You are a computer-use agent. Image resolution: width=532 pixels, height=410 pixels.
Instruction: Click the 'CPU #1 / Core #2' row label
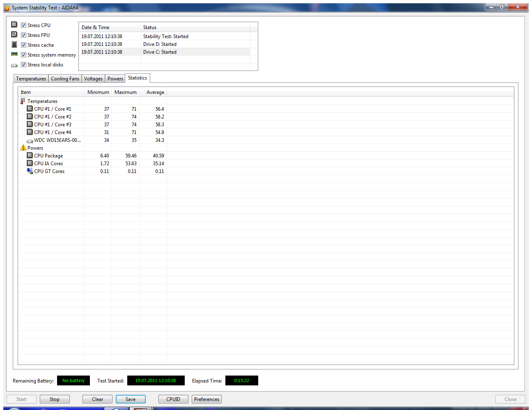coord(53,117)
